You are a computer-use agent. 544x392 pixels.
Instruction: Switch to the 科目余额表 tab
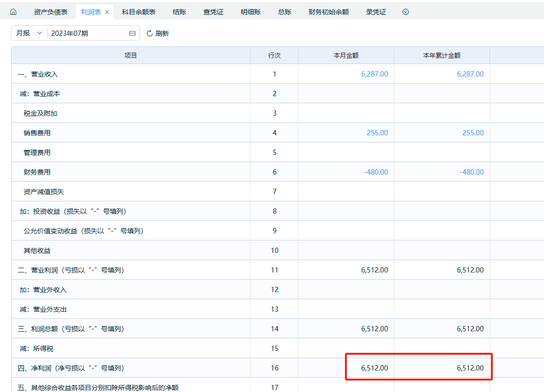139,12
